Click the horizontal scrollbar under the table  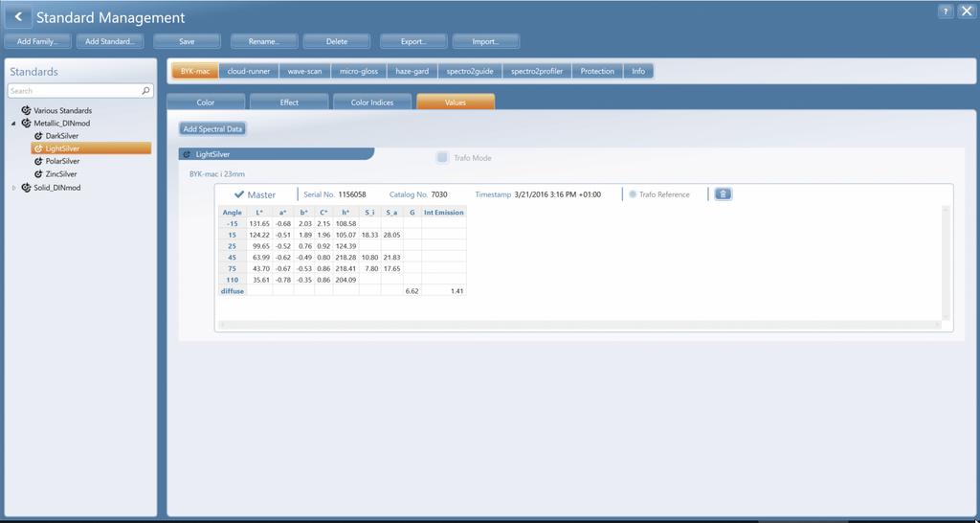coord(574,325)
